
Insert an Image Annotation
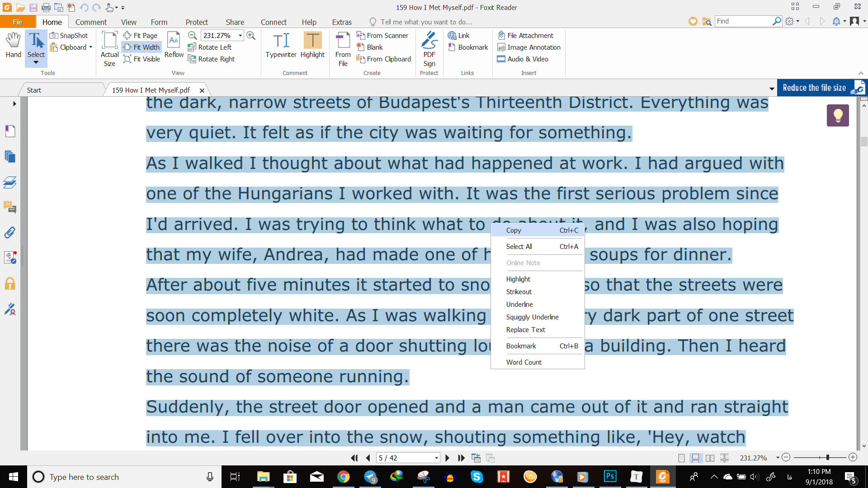pos(529,47)
